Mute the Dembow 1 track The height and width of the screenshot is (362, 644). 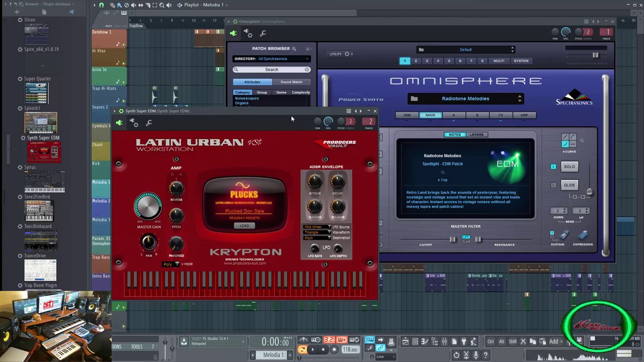123,44
